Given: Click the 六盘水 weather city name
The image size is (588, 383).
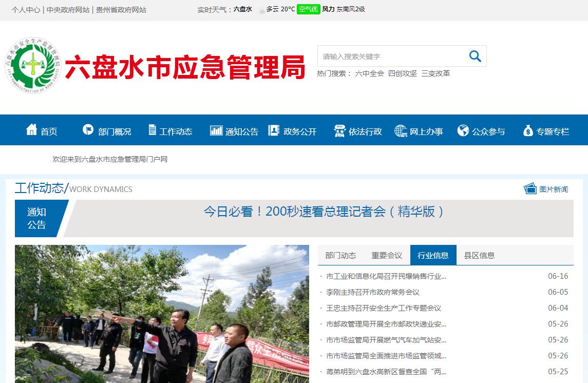Looking at the screenshot, I should [242, 9].
